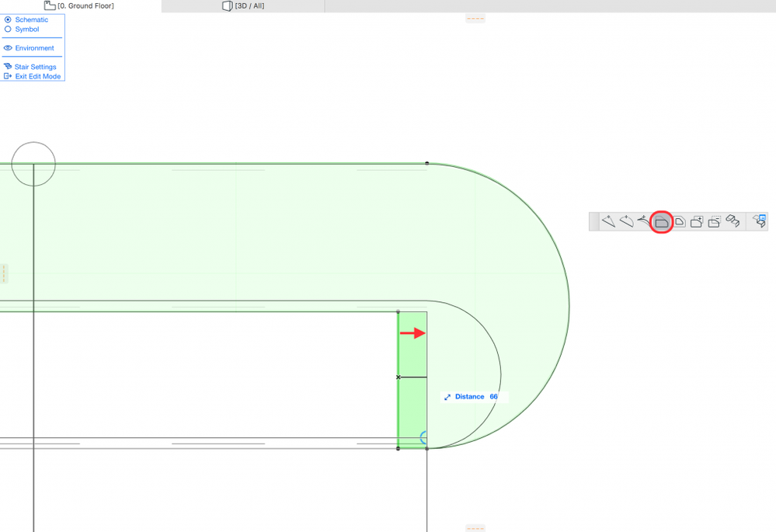Click the Exit Edit Mode door icon
The image size is (776, 532).
[x=8, y=76]
